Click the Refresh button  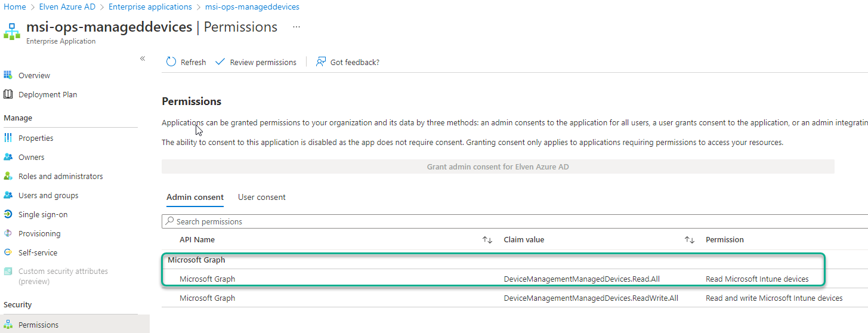tap(186, 62)
